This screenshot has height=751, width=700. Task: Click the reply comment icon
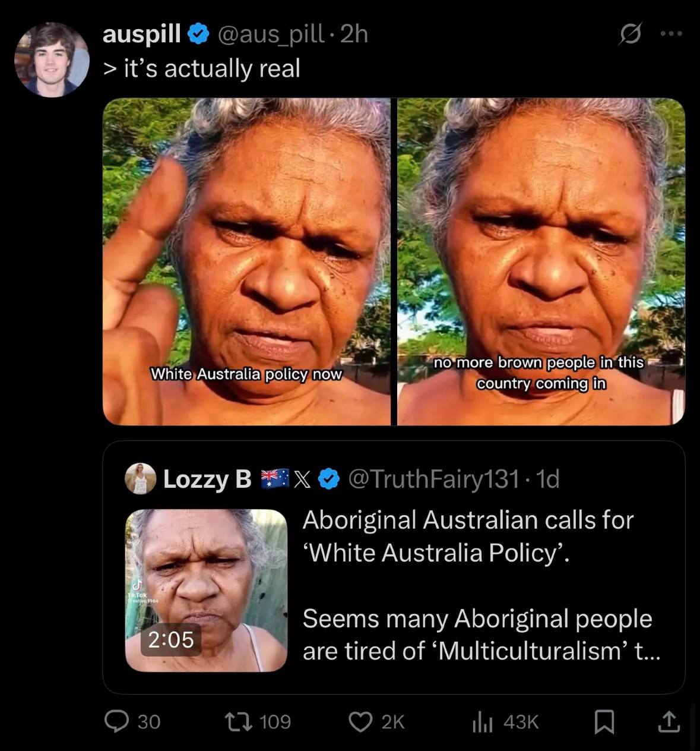[116, 721]
